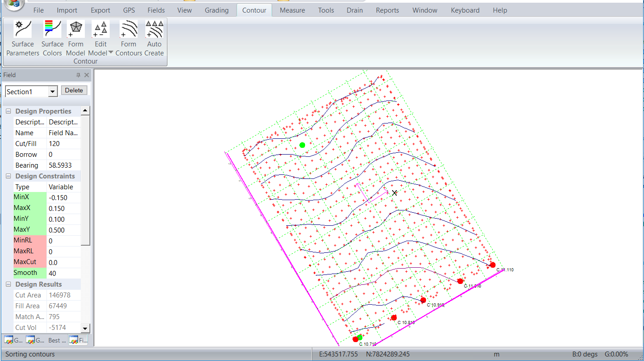Click the Smooth value field
This screenshot has height=361, width=644.
pyautogui.click(x=63, y=273)
